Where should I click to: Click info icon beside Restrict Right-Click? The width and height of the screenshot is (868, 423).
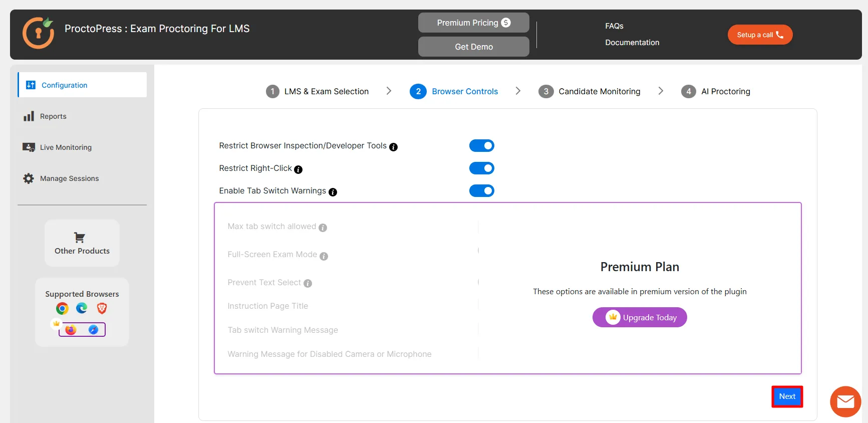tap(299, 169)
